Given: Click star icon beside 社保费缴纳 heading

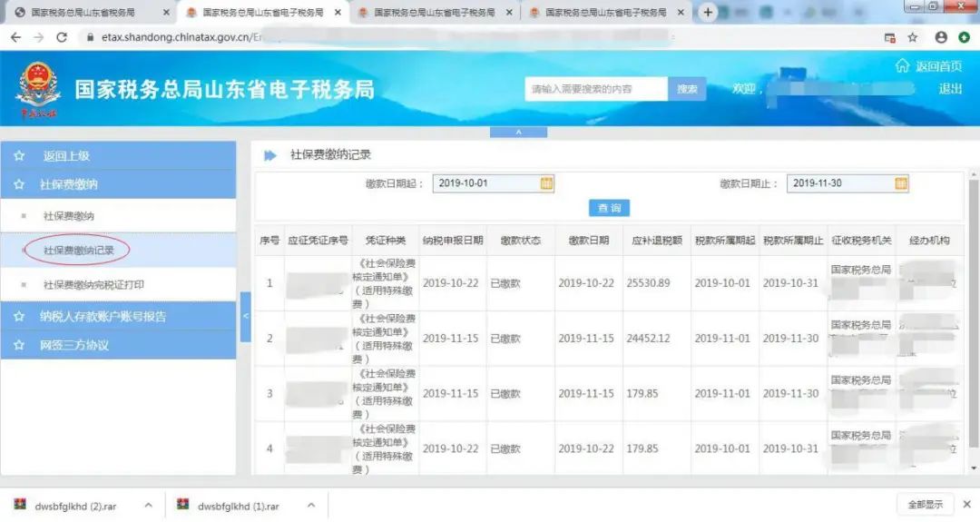Looking at the screenshot, I should pyautogui.click(x=19, y=184).
